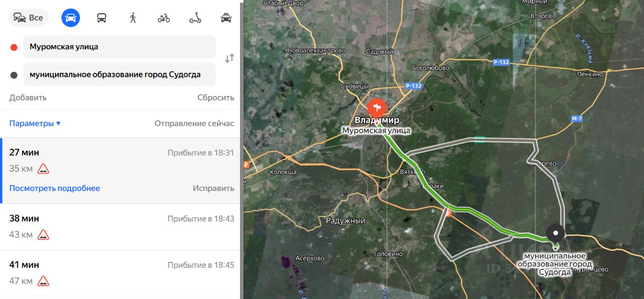Open the Отправление сейчас departure time selector
The height and width of the screenshot is (299, 644).
click(194, 124)
